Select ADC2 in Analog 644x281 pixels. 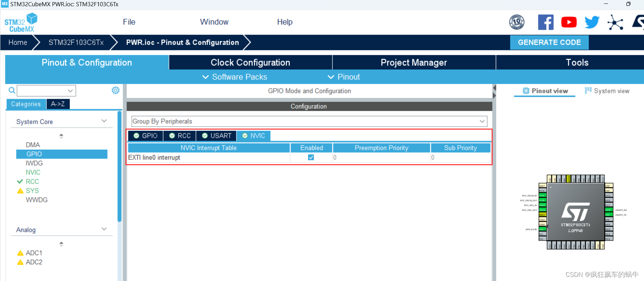34,262
